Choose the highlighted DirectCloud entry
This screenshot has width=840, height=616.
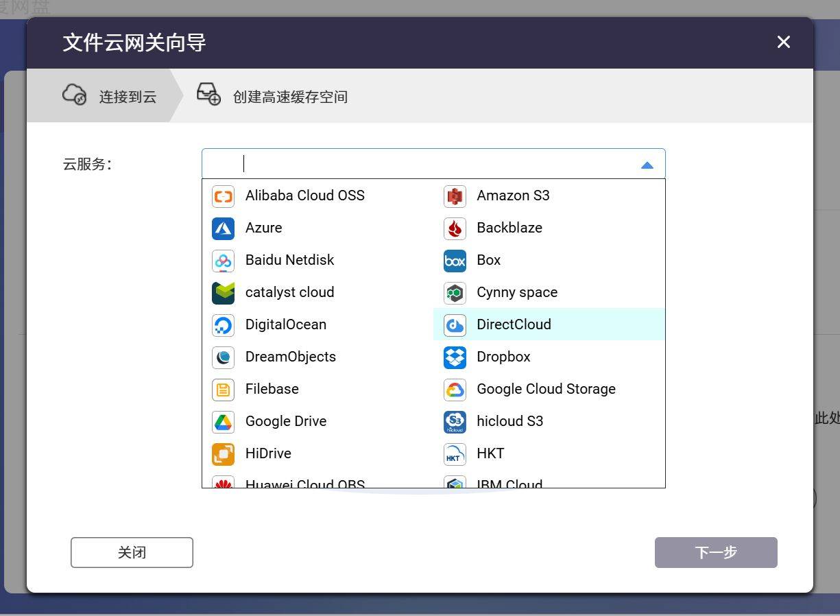pyautogui.click(x=549, y=324)
